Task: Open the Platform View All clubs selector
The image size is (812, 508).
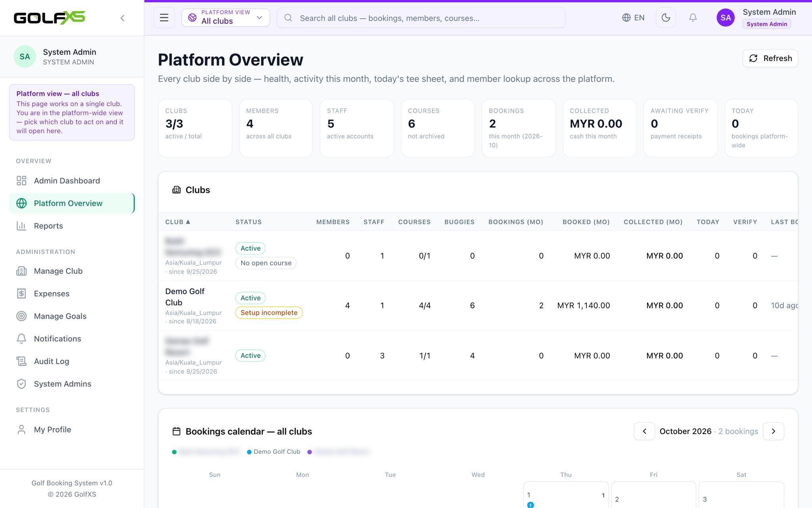Action: click(x=226, y=18)
